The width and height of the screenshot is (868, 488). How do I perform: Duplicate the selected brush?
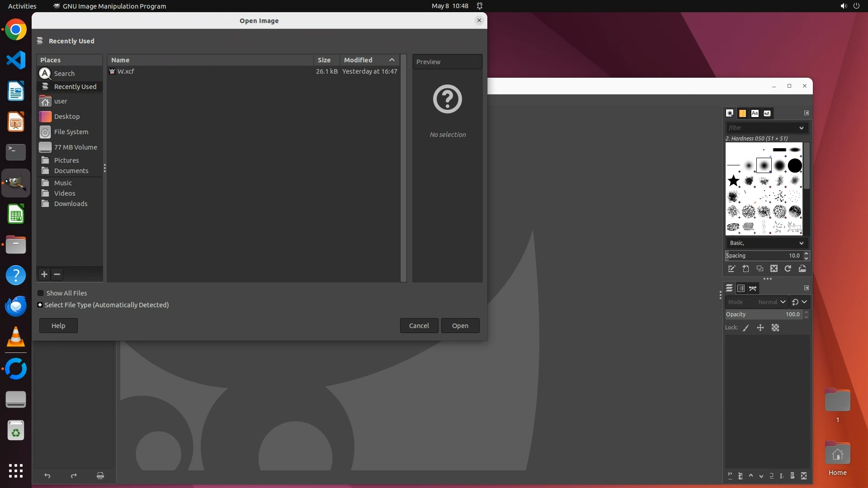760,269
